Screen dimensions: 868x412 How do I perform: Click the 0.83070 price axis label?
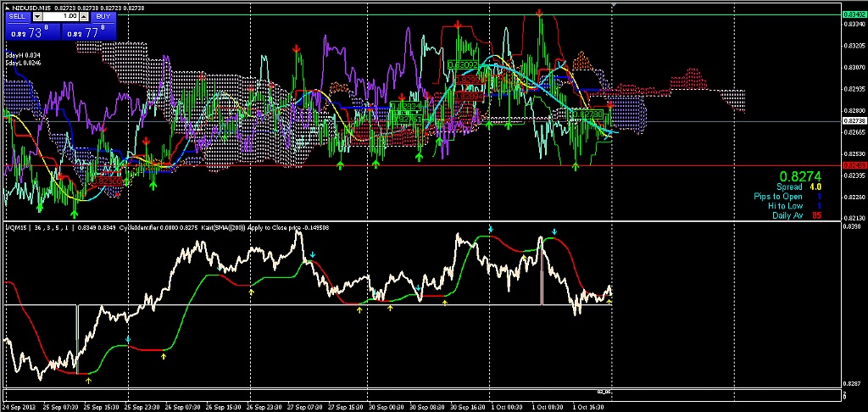tap(854, 67)
